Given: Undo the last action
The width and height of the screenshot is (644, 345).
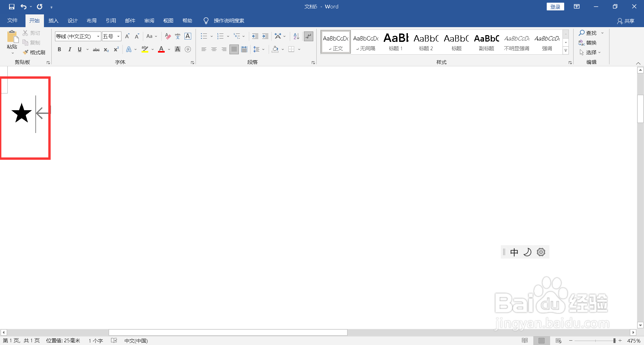Looking at the screenshot, I should tap(23, 7).
